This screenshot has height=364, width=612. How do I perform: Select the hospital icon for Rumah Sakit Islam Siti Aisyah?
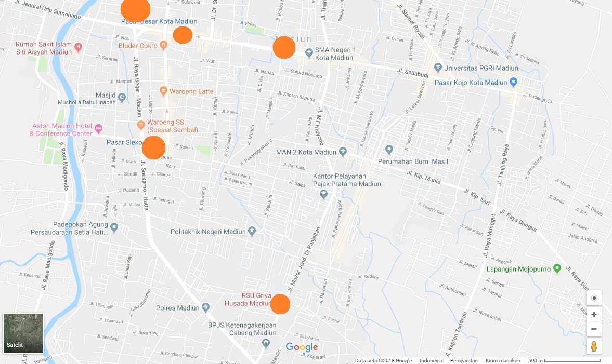tap(78, 47)
